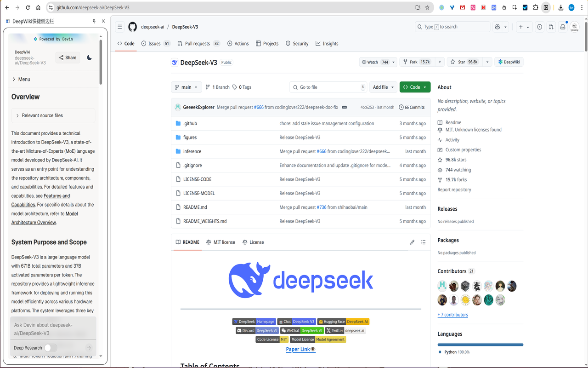Click the + 7 contributors link

(x=452, y=315)
